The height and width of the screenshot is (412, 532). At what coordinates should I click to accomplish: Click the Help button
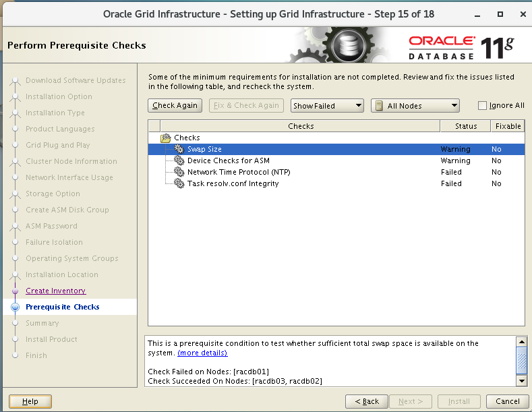pyautogui.click(x=30, y=401)
